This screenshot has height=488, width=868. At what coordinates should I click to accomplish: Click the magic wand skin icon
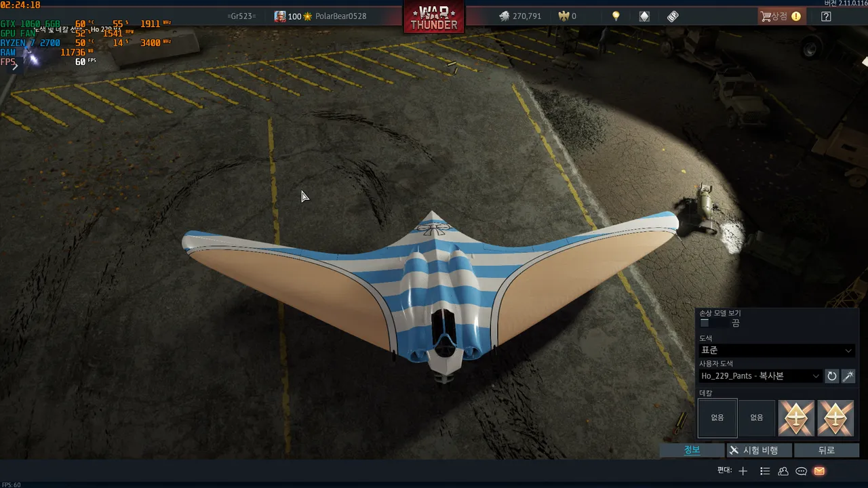point(848,376)
